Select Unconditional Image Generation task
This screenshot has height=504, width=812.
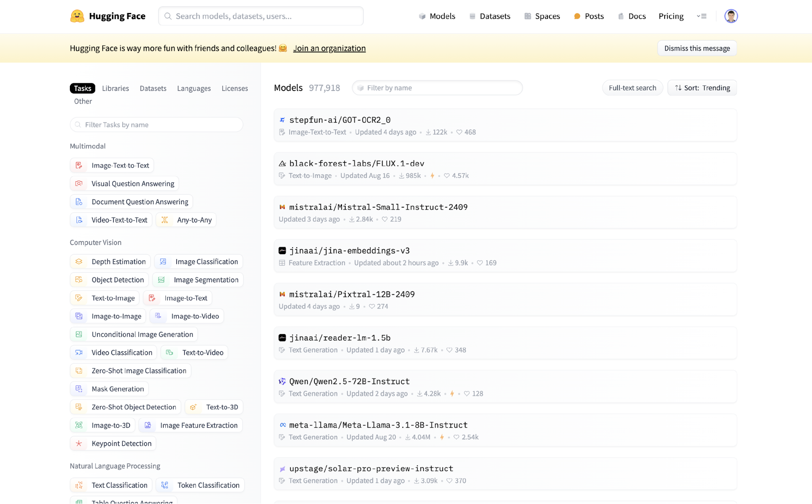(134, 334)
